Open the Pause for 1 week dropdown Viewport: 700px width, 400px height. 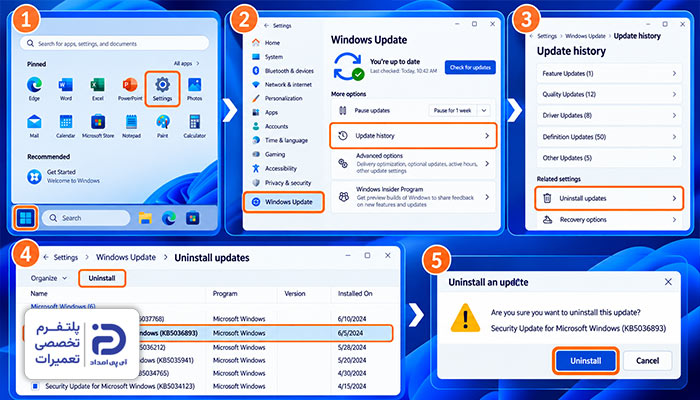point(459,110)
